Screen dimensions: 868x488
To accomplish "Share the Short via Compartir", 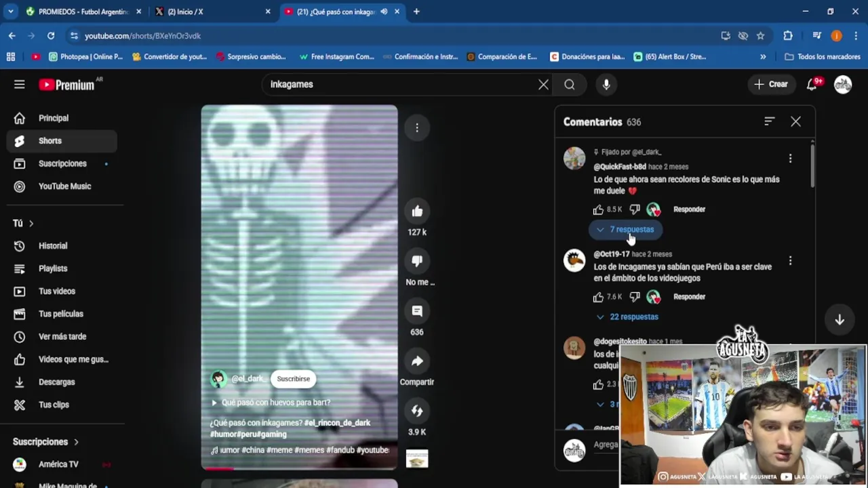I will [417, 361].
